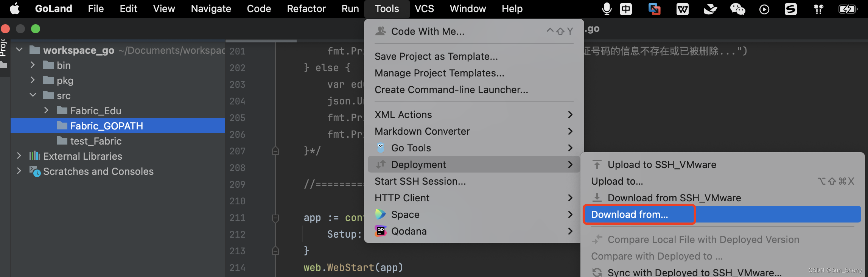Click the play circle menu bar icon
868x277 pixels.
tap(764, 9)
